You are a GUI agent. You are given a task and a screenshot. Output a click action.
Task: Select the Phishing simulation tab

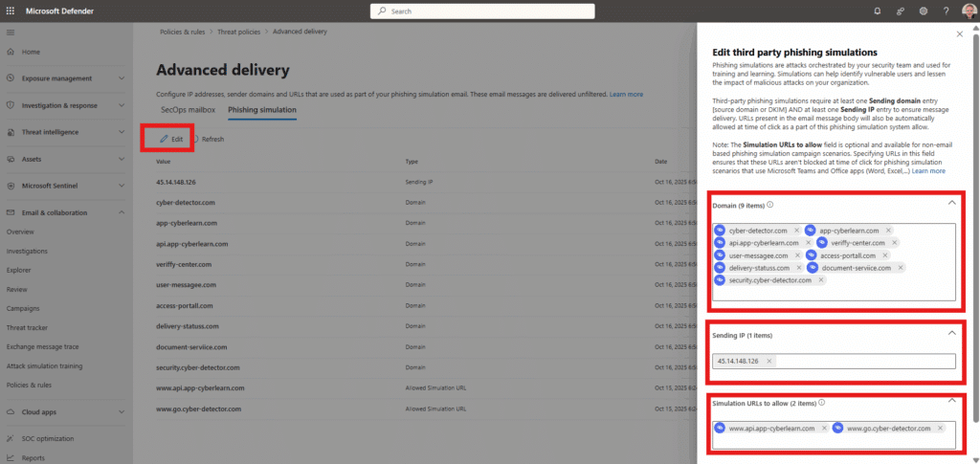point(262,110)
